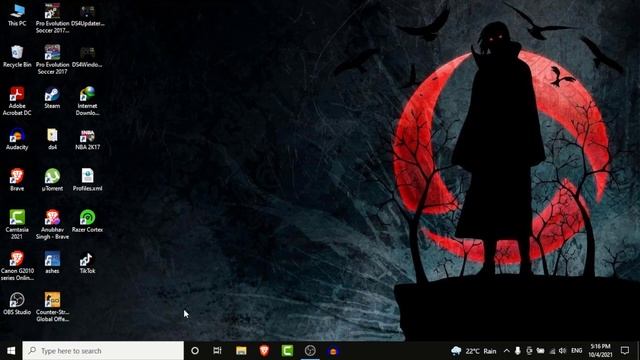Open Task View on the taskbar
This screenshot has width=640, height=360.
coord(218,351)
